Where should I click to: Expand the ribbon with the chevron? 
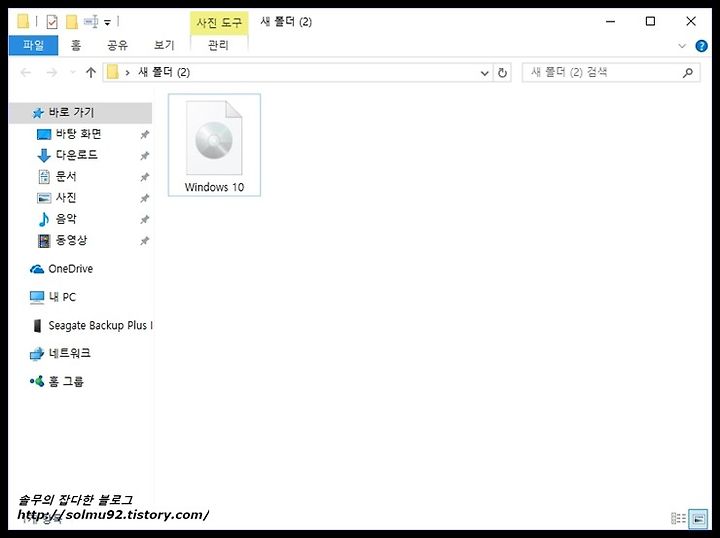[x=682, y=46]
